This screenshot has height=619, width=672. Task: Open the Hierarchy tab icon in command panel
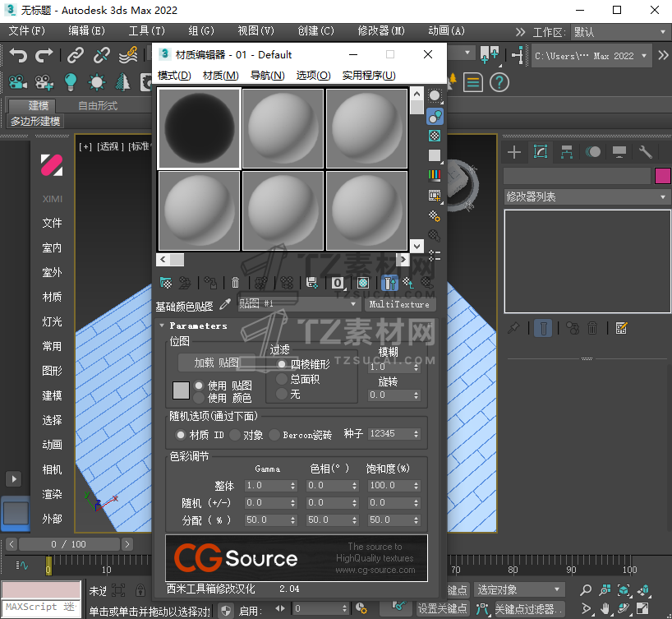[x=566, y=152]
